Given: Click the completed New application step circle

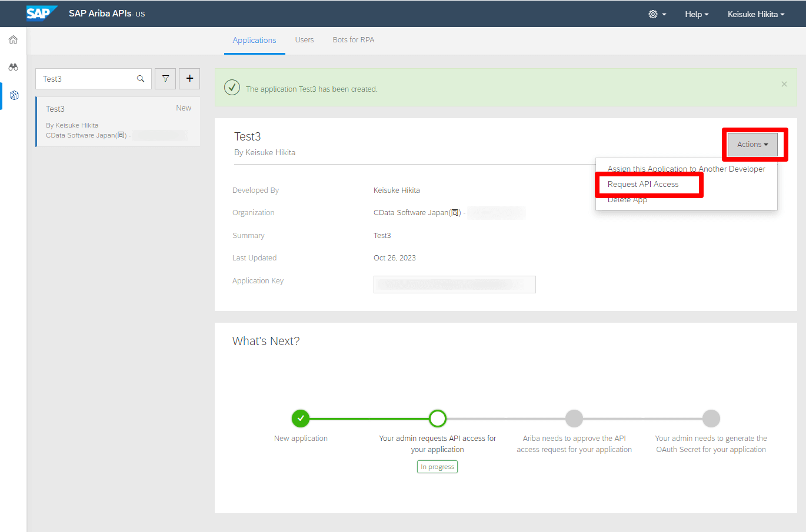Looking at the screenshot, I should point(301,419).
